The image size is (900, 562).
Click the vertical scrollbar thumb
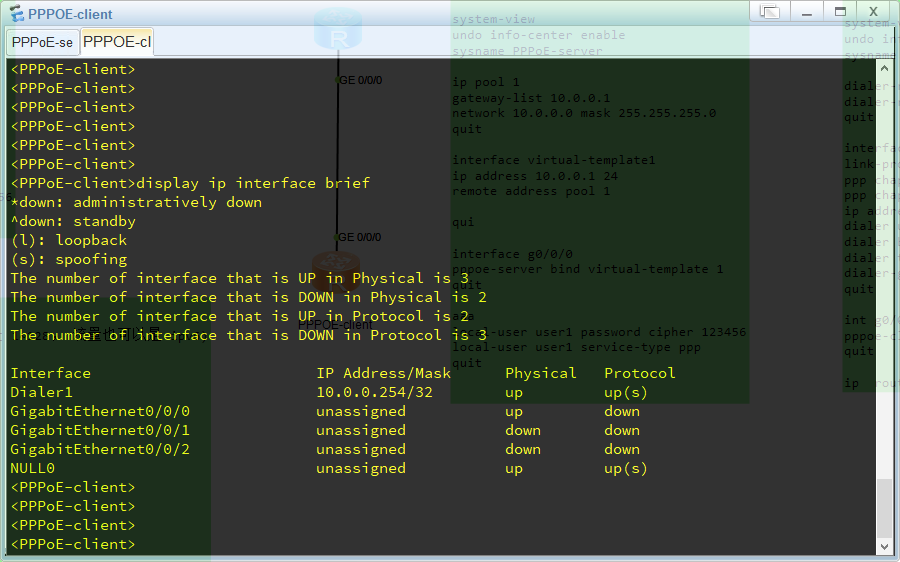pyautogui.click(x=884, y=507)
